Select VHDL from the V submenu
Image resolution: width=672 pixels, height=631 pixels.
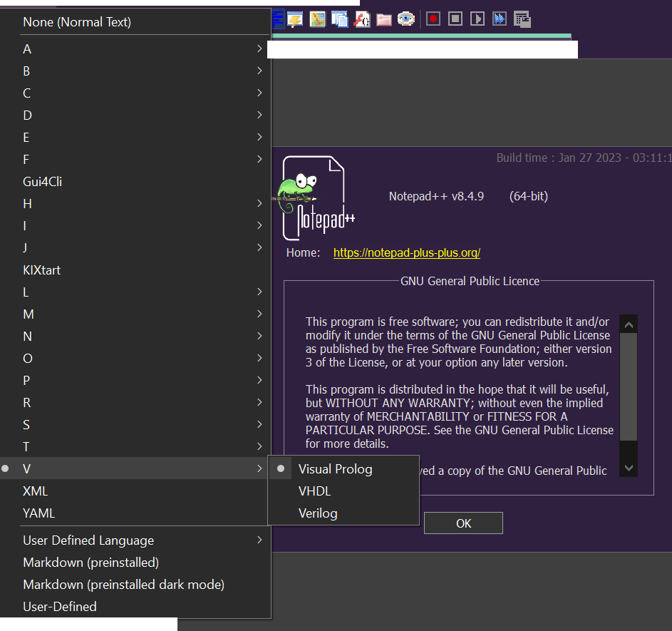tap(343, 491)
